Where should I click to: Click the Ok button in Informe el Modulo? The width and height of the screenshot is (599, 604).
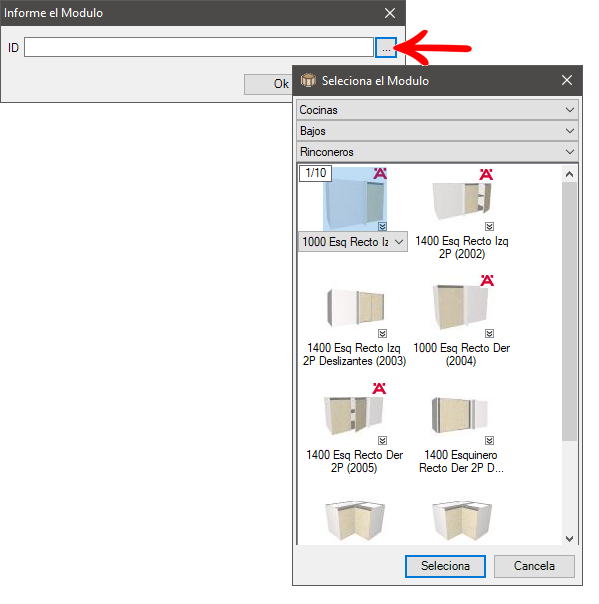click(x=268, y=84)
